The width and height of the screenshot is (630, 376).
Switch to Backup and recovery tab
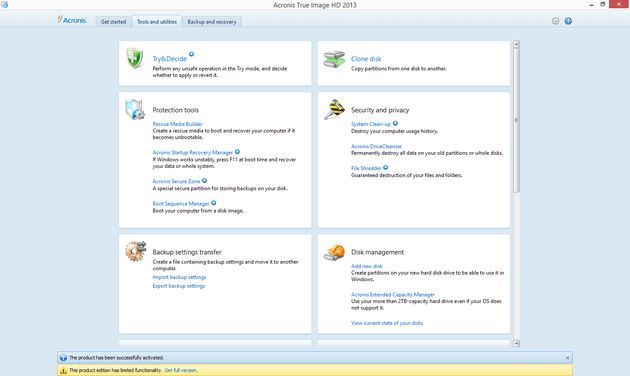[x=212, y=22]
